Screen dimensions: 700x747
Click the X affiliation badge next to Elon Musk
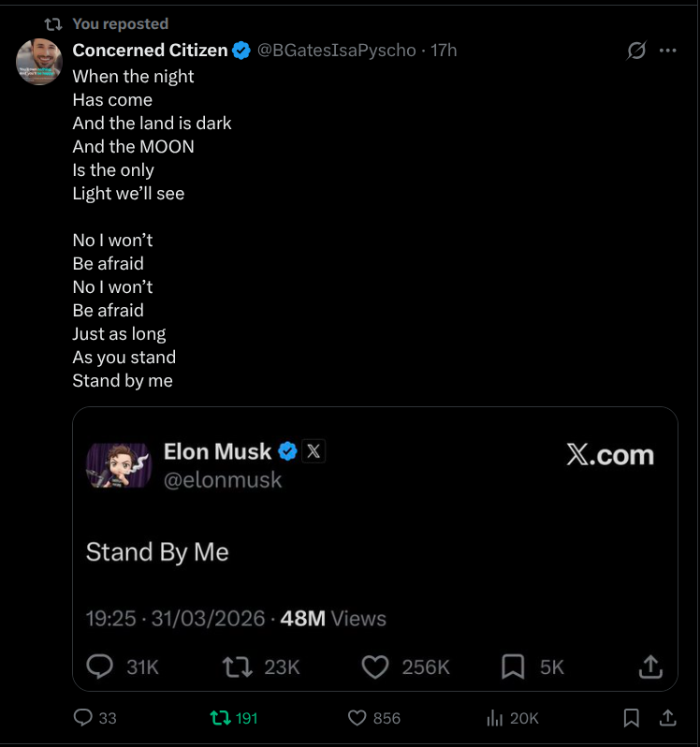(x=314, y=451)
